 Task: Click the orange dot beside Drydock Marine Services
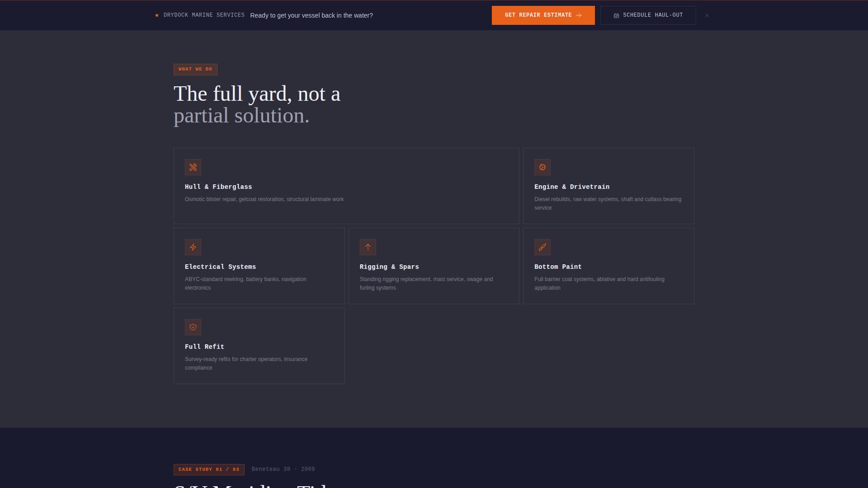[x=156, y=15]
